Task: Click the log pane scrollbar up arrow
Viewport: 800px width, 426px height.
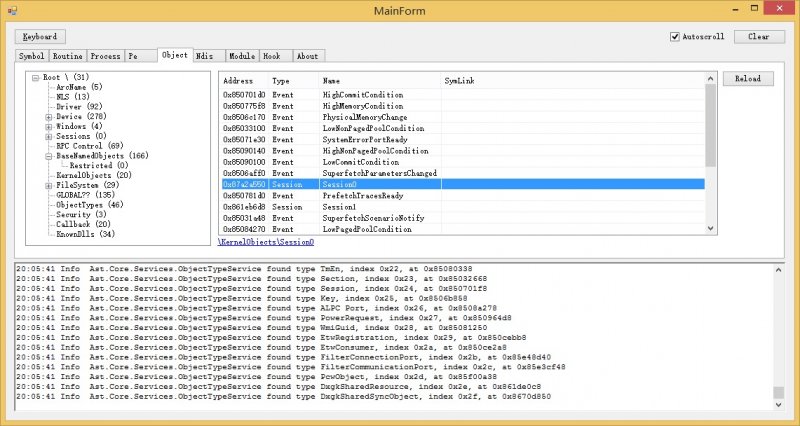Action: tap(779, 270)
